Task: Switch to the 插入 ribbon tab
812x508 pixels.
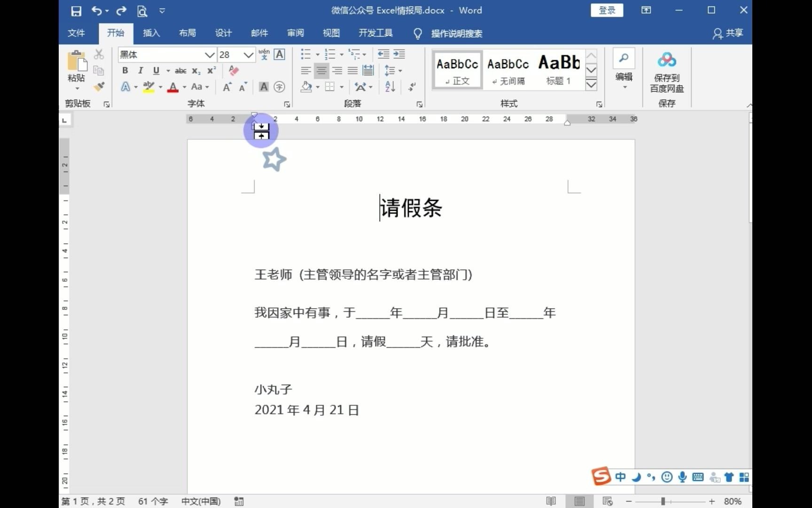Action: pyautogui.click(x=151, y=33)
